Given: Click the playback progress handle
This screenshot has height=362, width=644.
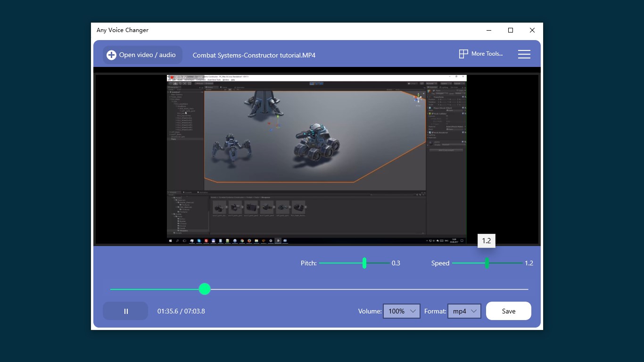Looking at the screenshot, I should tap(205, 289).
